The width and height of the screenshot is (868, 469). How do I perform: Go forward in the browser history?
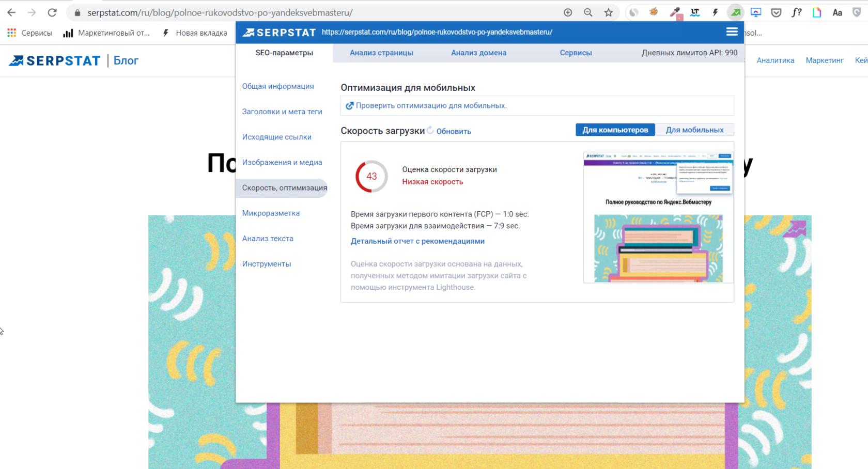pyautogui.click(x=32, y=12)
